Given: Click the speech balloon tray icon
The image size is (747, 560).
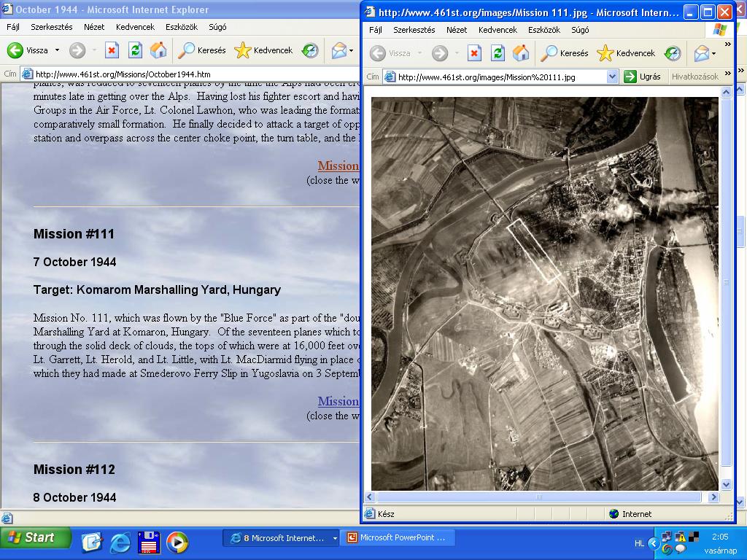Looking at the screenshot, I should [681, 549].
